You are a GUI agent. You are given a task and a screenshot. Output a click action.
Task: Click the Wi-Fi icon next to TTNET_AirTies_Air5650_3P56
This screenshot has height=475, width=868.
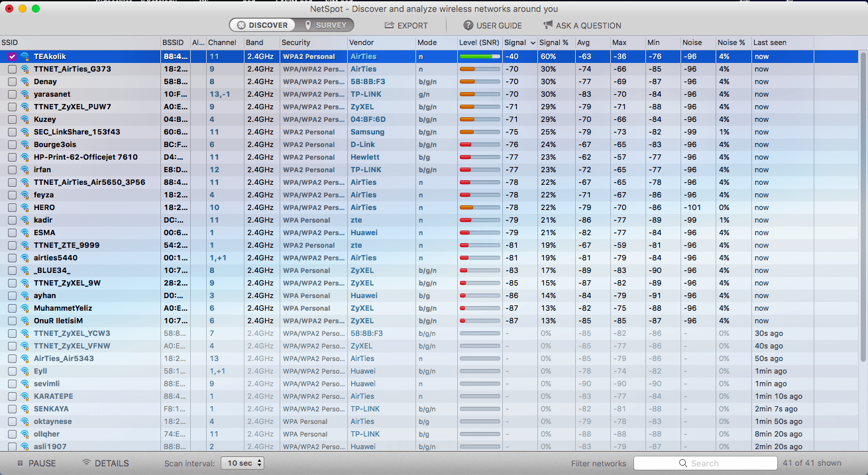pos(25,182)
